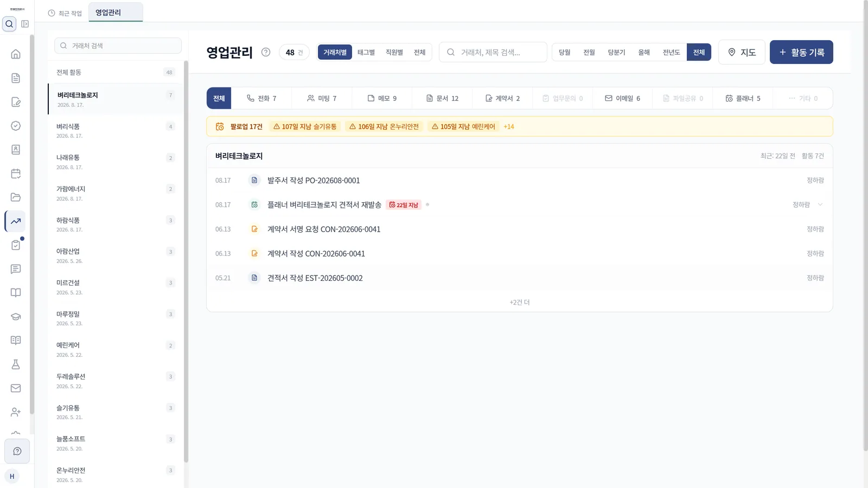Select 나래유통 in the client list
Viewport: 868px width, 488px height.
coord(115,162)
